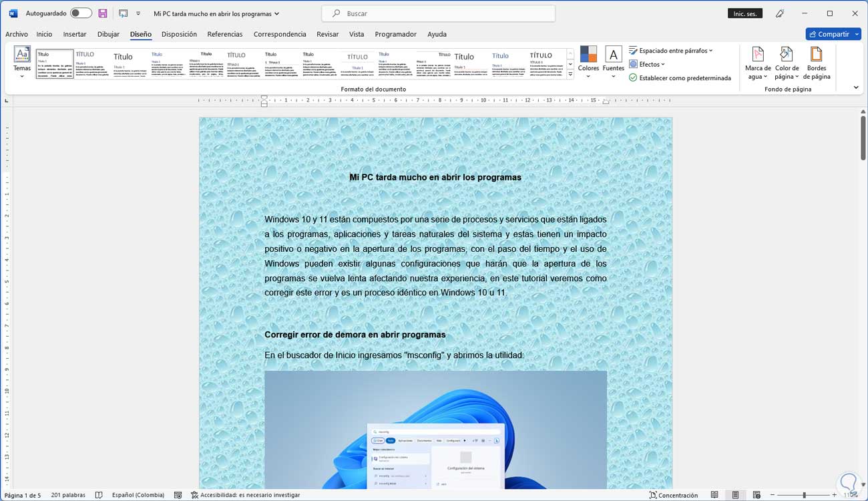This screenshot has width=868, height=501.
Task: Click the bold document title 'Mi PC tarda mucho'
Action: pos(435,177)
